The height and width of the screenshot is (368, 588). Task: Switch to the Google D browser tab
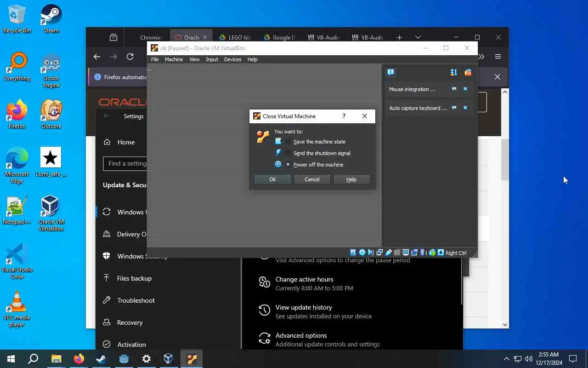(279, 37)
